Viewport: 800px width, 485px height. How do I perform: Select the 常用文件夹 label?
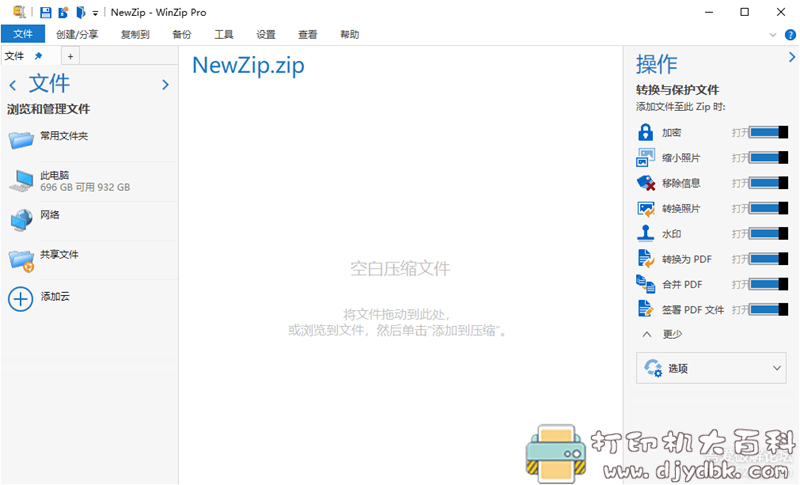point(64,136)
